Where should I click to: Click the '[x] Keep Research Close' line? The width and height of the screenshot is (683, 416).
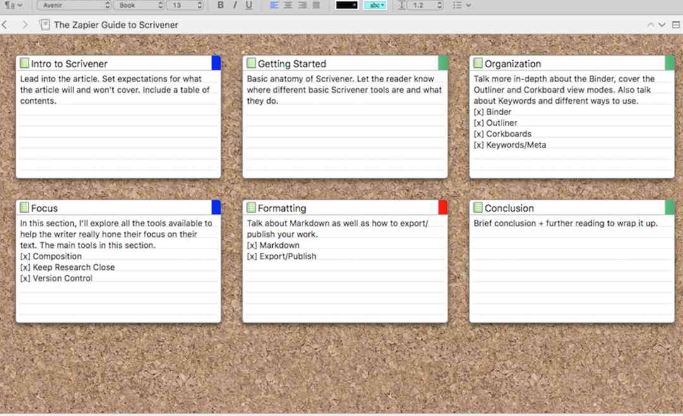pos(68,267)
